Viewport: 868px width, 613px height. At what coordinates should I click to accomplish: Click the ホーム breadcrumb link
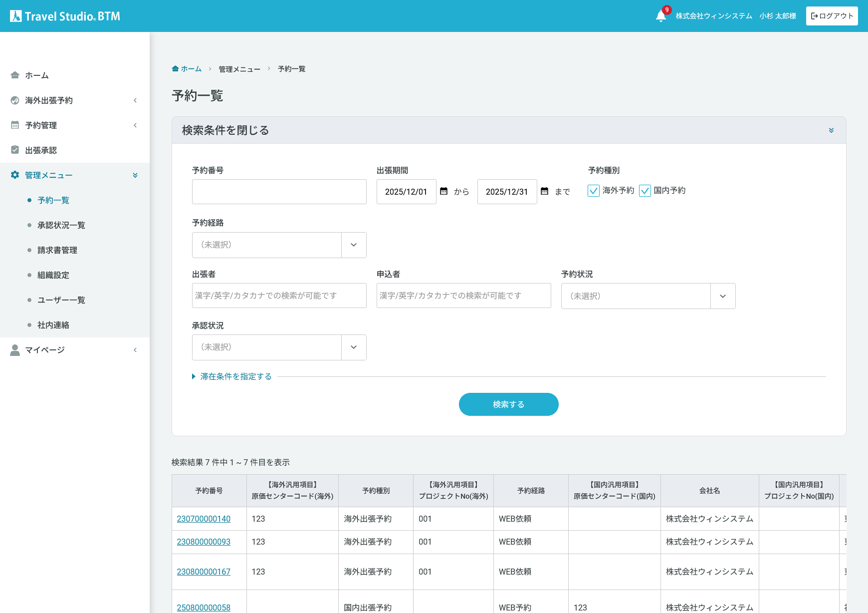tap(191, 69)
